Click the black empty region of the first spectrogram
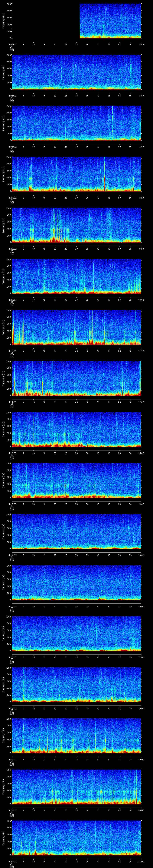 point(45,21)
